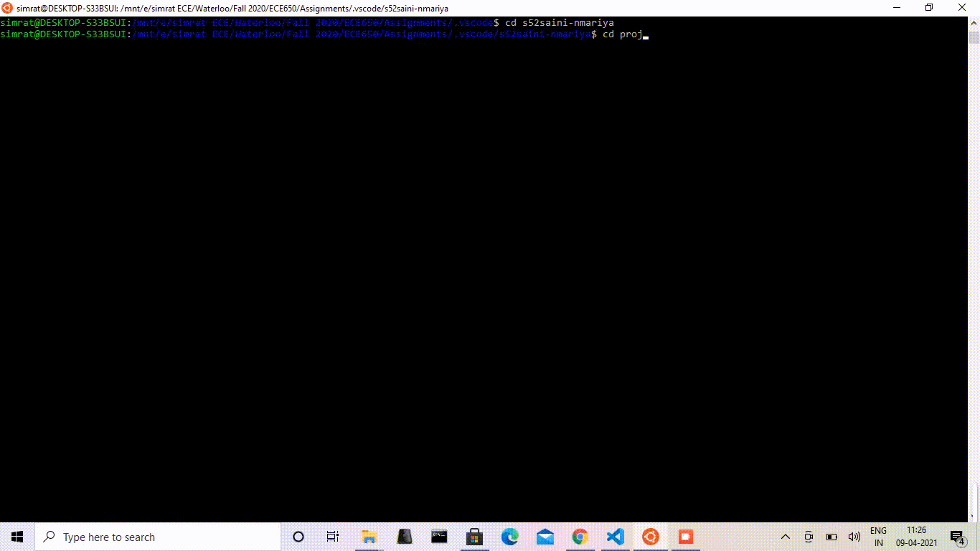Open the Command Prompt taskbar icon

440,537
